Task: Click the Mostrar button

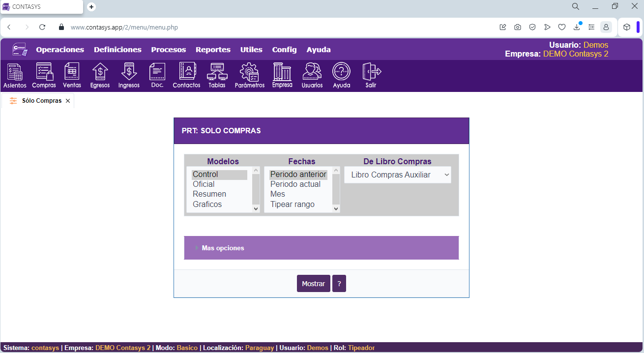Action: (313, 284)
